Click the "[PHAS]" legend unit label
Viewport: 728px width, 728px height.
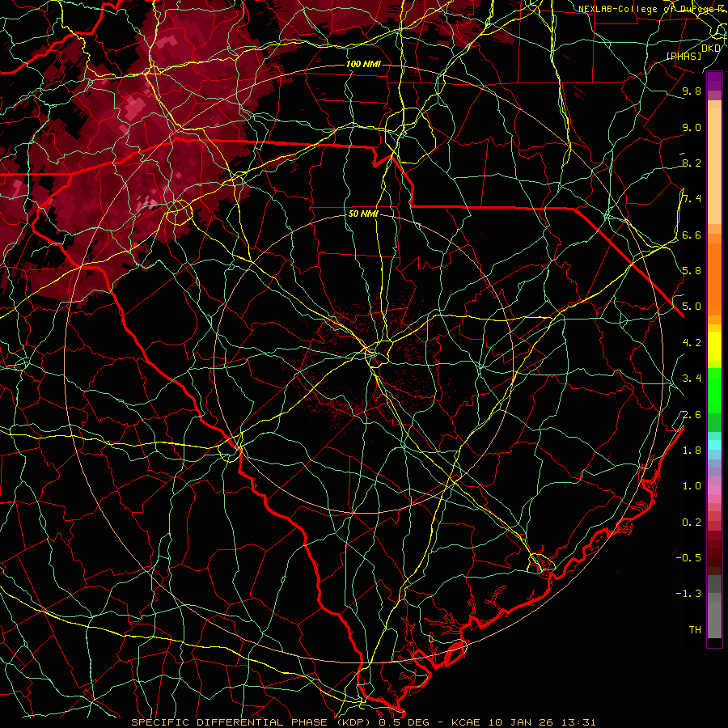tap(684, 56)
